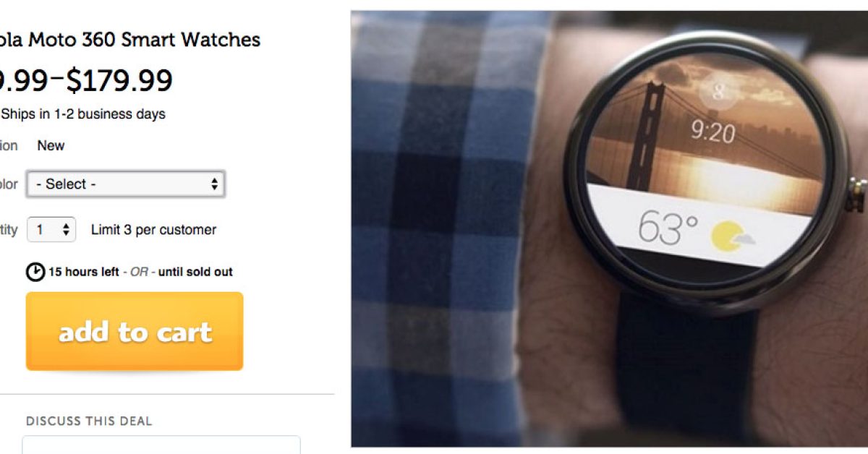Click the New condition value
Screen dimensions: 868x454
[51, 145]
